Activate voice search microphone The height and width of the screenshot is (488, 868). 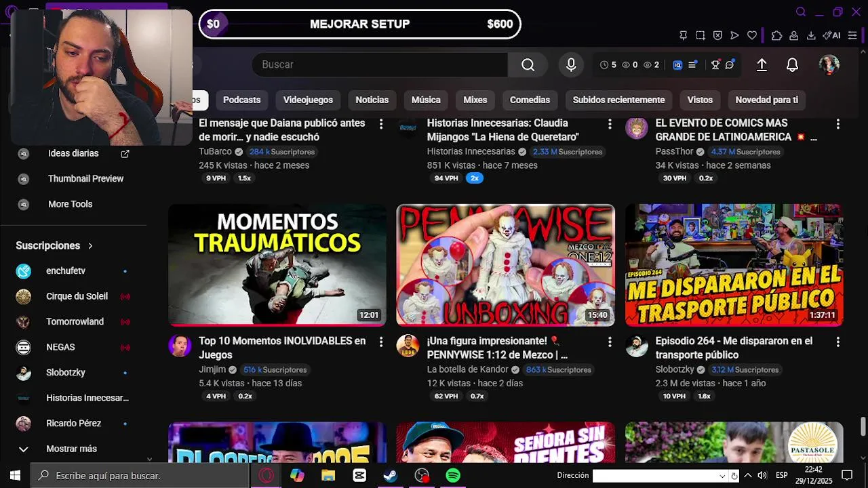[x=571, y=64]
